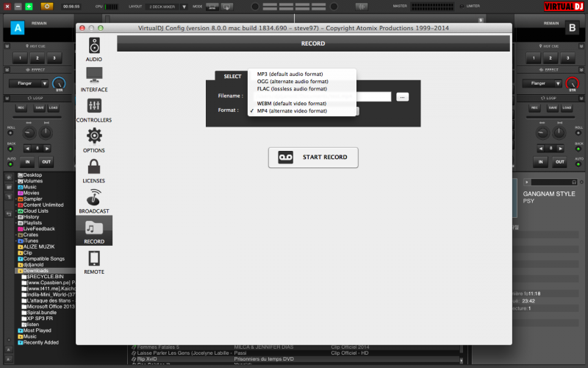Click deck A badge icon
This screenshot has height=368, width=588.
[x=17, y=28]
